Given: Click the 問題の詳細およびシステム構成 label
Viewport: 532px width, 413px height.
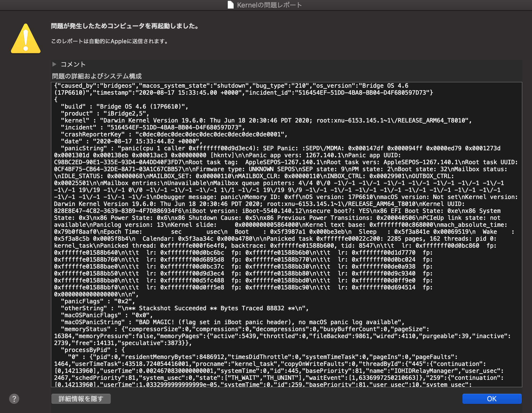Looking at the screenshot, I should click(x=97, y=76).
